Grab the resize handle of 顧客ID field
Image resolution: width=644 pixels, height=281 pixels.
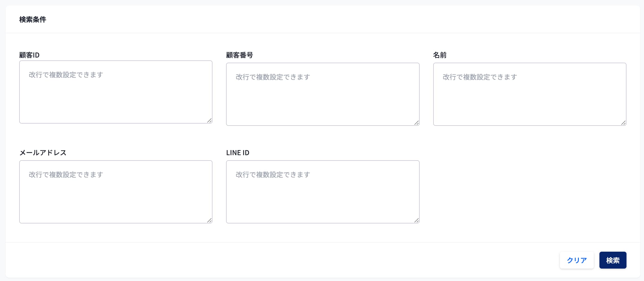[x=209, y=121]
